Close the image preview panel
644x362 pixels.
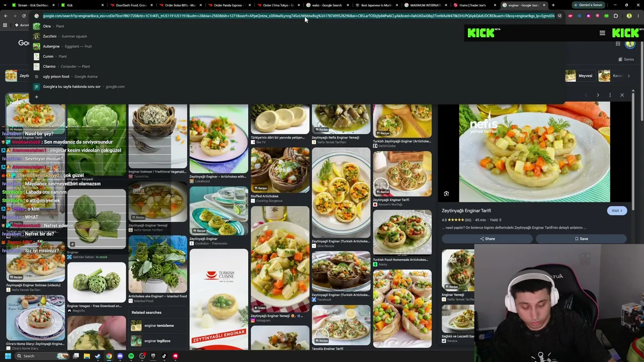(x=622, y=95)
